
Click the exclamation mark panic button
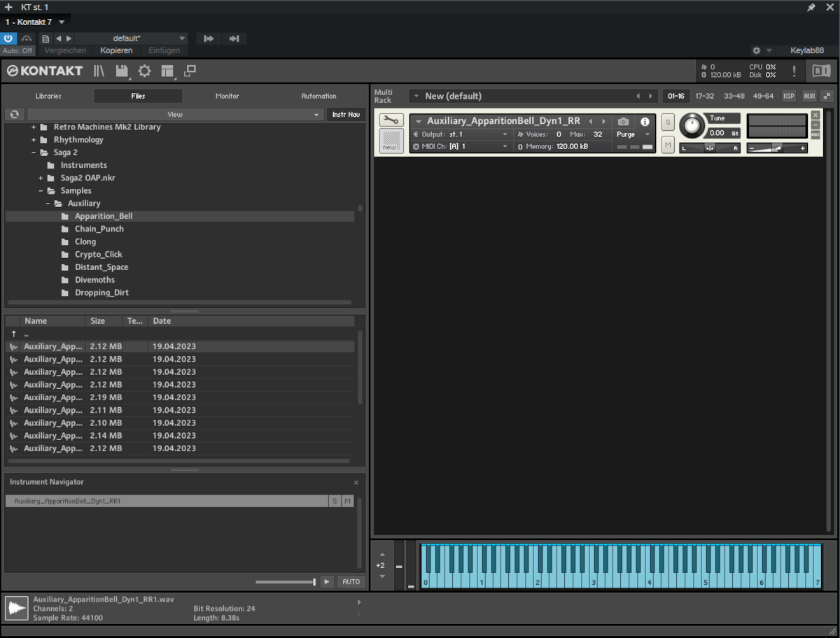794,71
